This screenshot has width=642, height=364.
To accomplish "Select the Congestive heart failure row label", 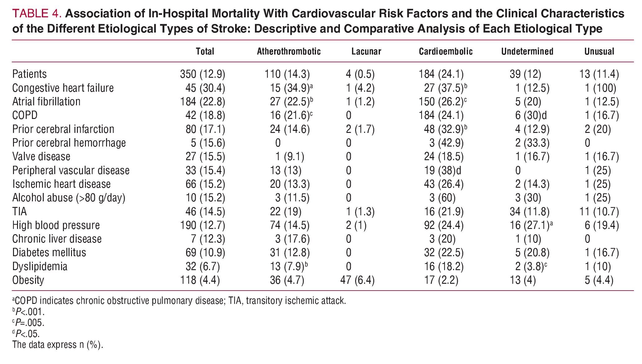I will tap(63, 88).
